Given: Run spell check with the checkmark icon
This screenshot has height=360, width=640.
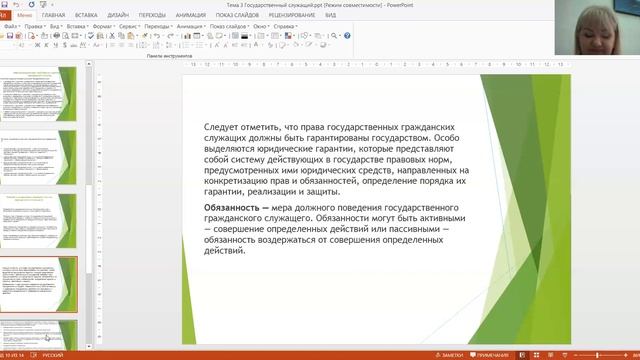Looking at the screenshot, I should coord(91,36).
